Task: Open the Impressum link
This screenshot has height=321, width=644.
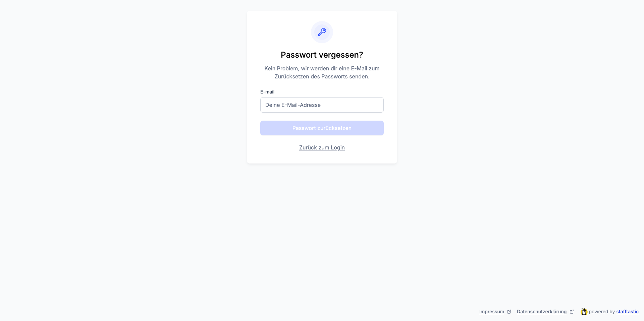Action: point(491,312)
